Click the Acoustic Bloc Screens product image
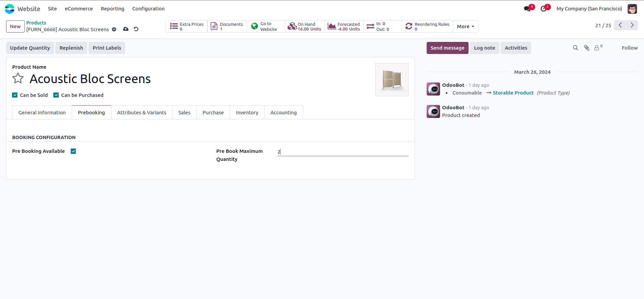 392,80
